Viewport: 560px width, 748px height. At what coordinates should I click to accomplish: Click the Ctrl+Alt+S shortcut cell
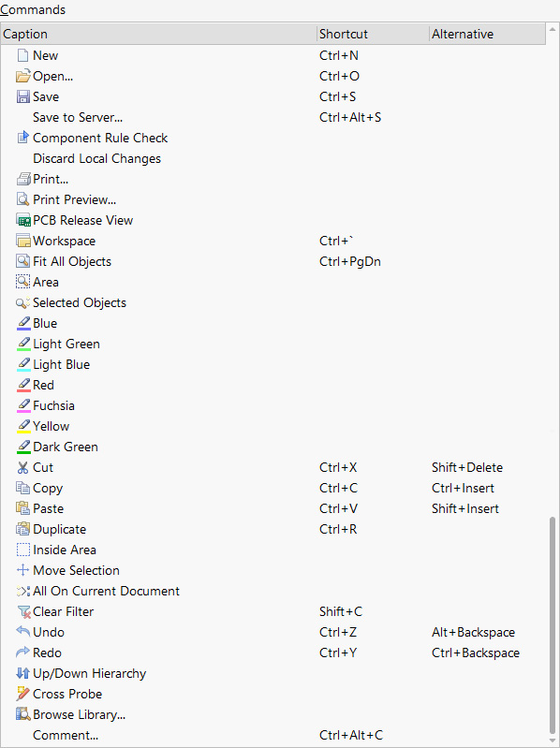(350, 117)
